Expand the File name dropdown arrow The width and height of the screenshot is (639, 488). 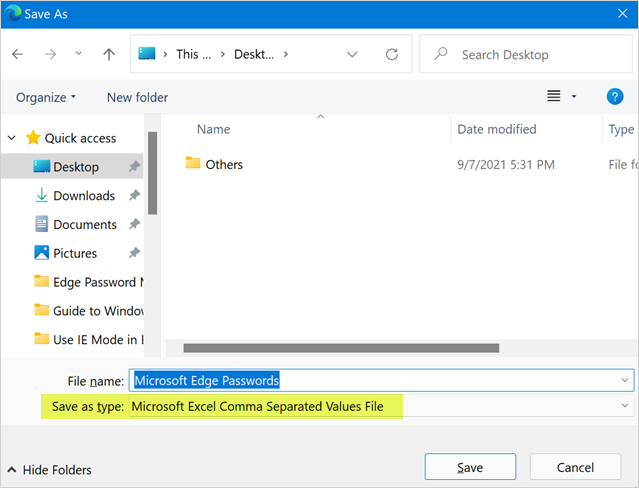[626, 380]
